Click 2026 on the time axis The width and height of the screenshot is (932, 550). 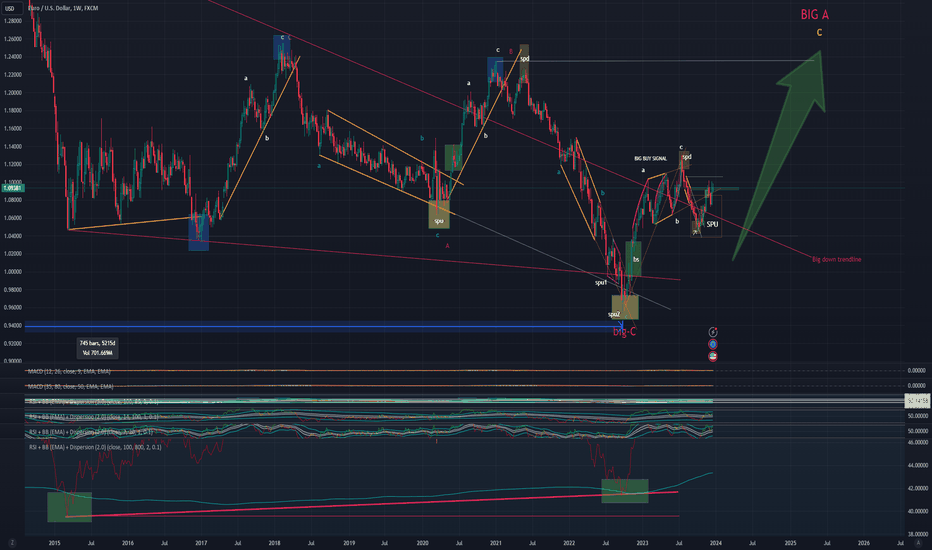(x=864, y=543)
